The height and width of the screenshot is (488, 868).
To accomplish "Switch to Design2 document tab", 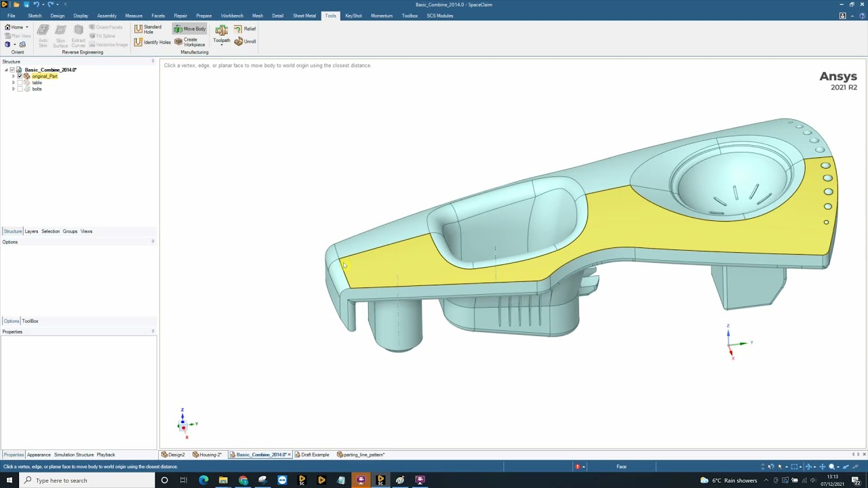I will point(174,455).
